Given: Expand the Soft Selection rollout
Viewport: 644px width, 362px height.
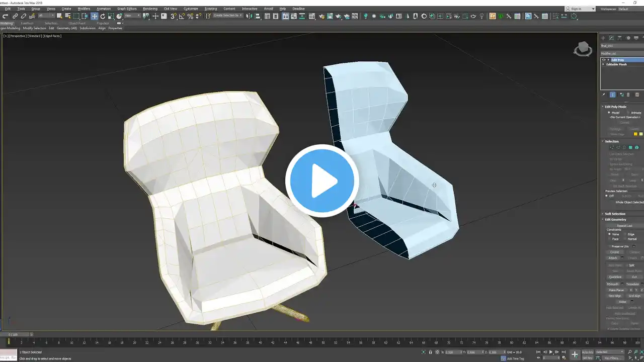Looking at the screenshot, I should (615, 214).
